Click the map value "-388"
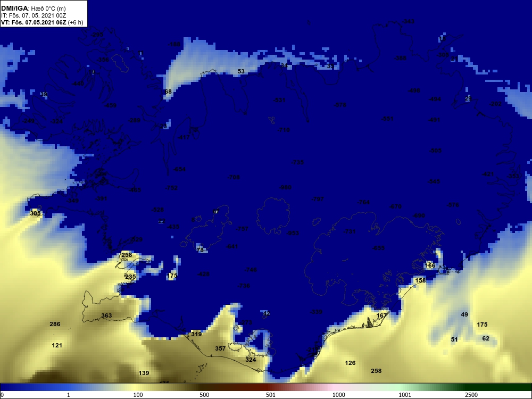This screenshot has width=532, height=399. click(x=401, y=58)
